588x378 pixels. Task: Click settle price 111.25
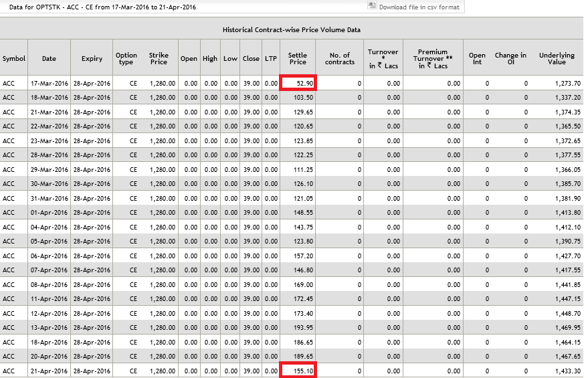tap(304, 170)
